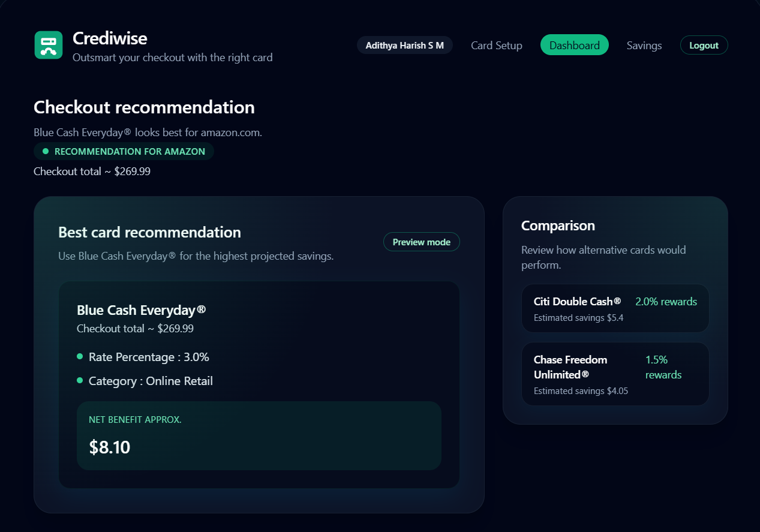Open the Card Setup tab
This screenshot has width=760, height=532.
[497, 46]
